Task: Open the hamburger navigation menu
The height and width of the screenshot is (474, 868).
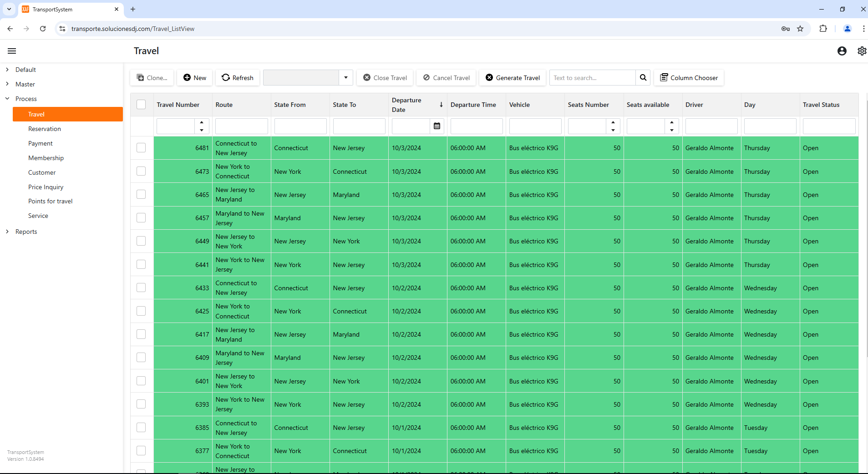Action: tap(12, 51)
